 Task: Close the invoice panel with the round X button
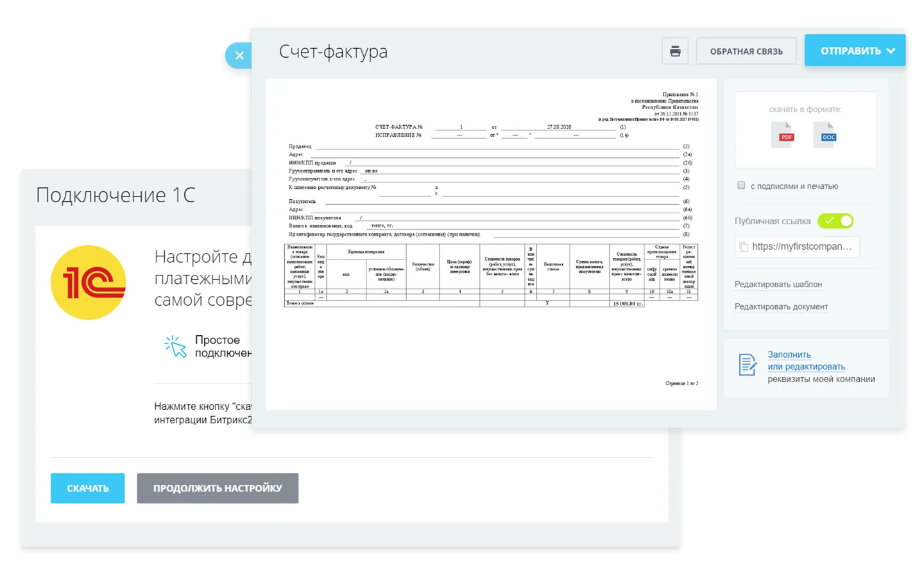(x=239, y=56)
